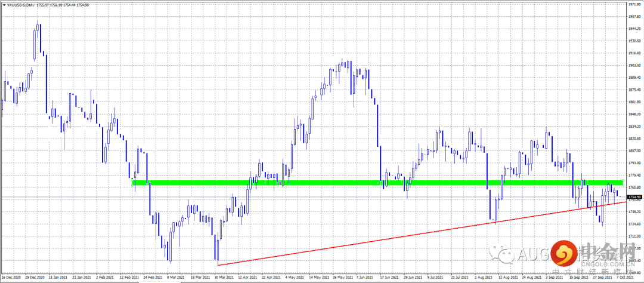Click the current price label 1754.90
This screenshot has width=644, height=283.
click(634, 198)
